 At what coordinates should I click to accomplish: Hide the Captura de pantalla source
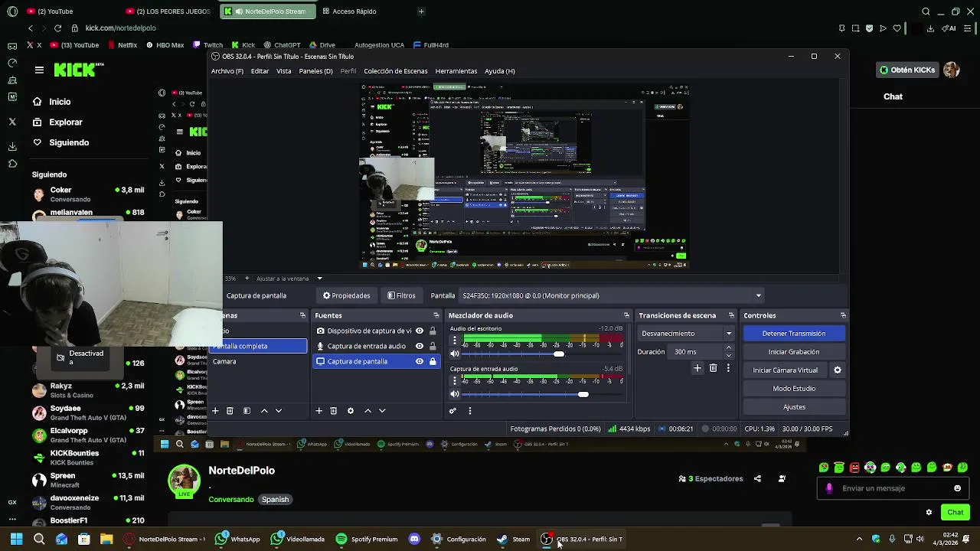pyautogui.click(x=419, y=361)
